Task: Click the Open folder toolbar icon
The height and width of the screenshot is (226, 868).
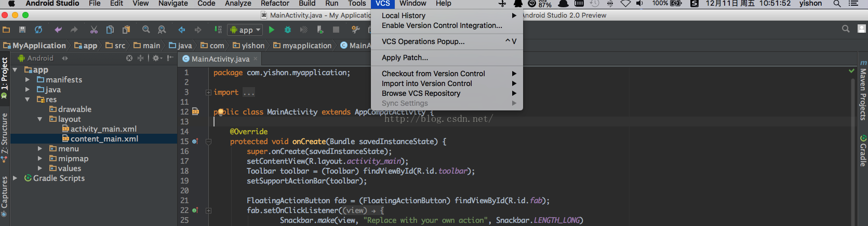Action: coord(6,30)
